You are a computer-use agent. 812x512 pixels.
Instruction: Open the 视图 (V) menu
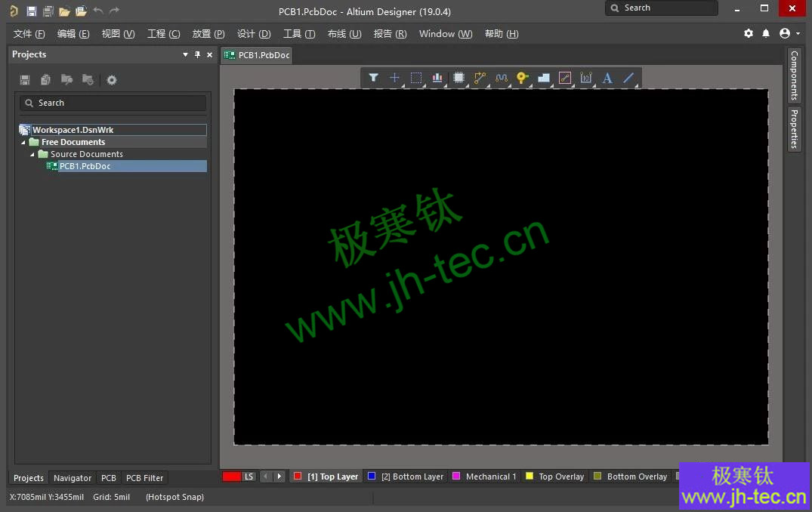(118, 34)
